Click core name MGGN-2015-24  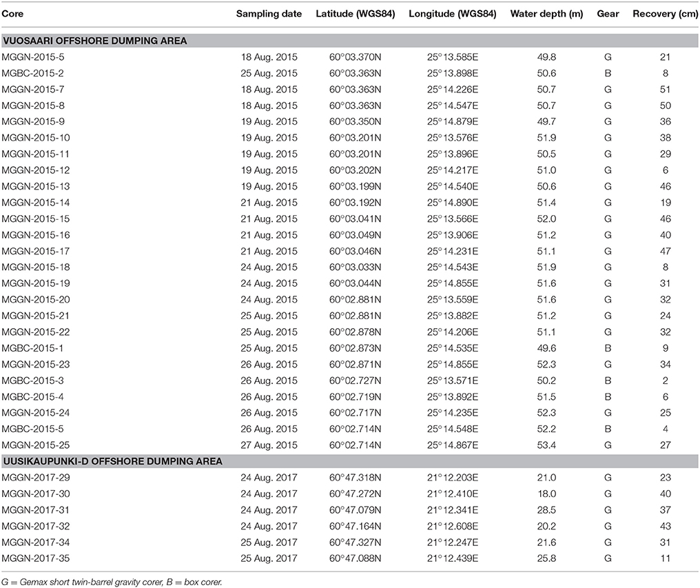click(x=36, y=413)
